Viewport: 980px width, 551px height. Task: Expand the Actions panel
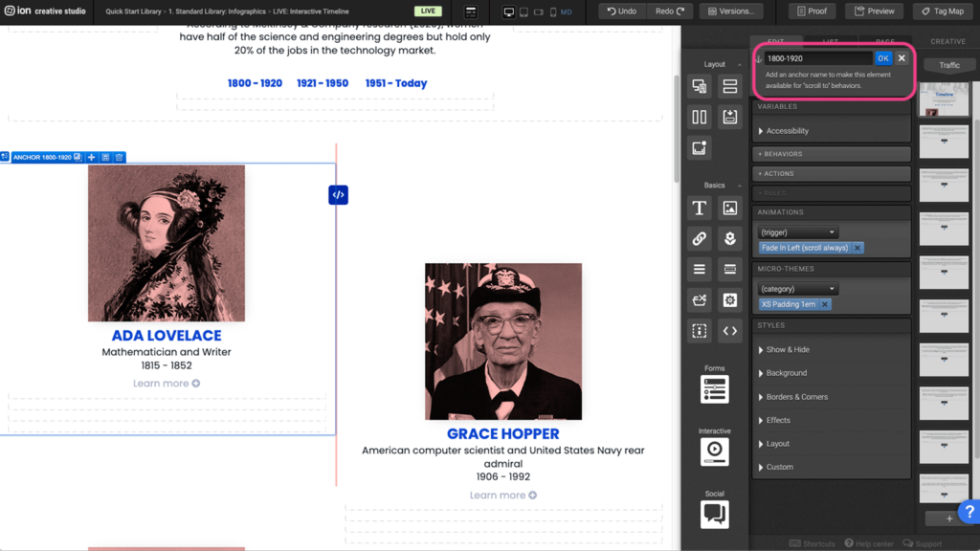pos(832,174)
